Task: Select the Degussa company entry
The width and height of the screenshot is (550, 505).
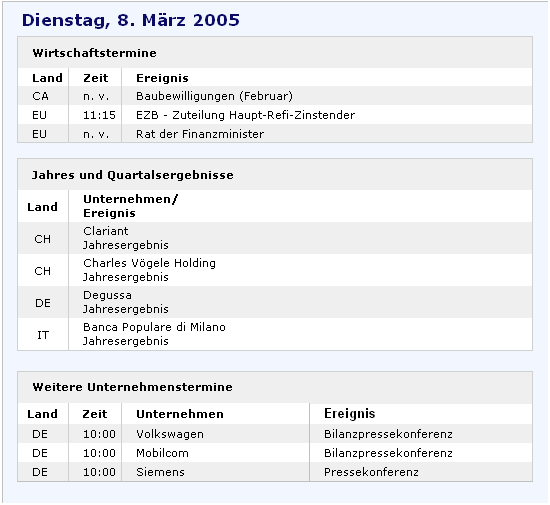Action: point(107,295)
